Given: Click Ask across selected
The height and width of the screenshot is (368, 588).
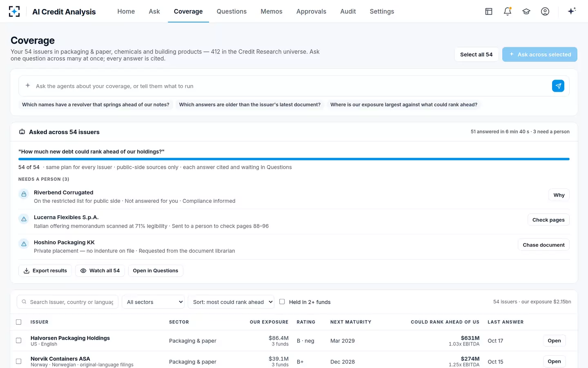Looking at the screenshot, I should 539,54.
